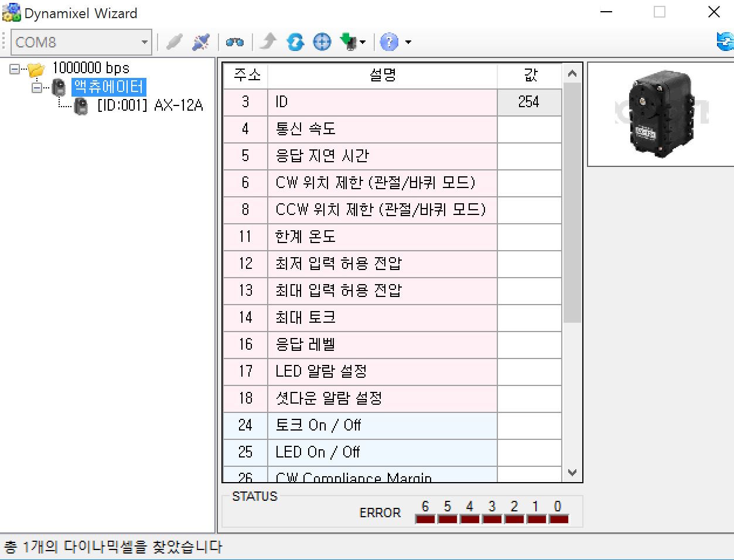The width and height of the screenshot is (734, 560).
Task: Select the 최대 토크 row
Action: pos(392,317)
